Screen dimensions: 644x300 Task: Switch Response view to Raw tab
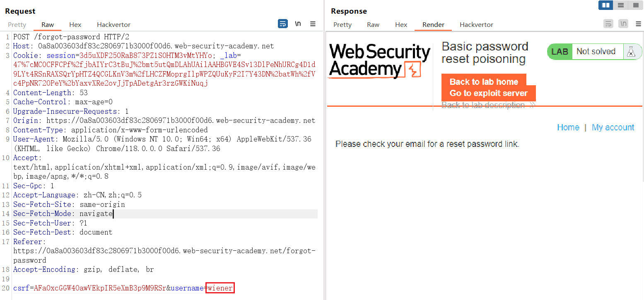coord(373,25)
